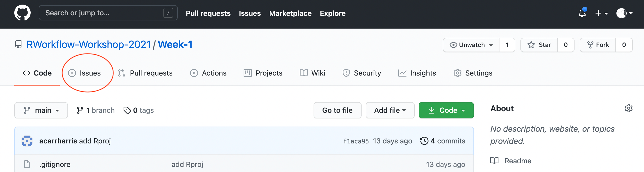Click the tags label icon
Viewport: 644px width, 172px height.
[x=127, y=110]
